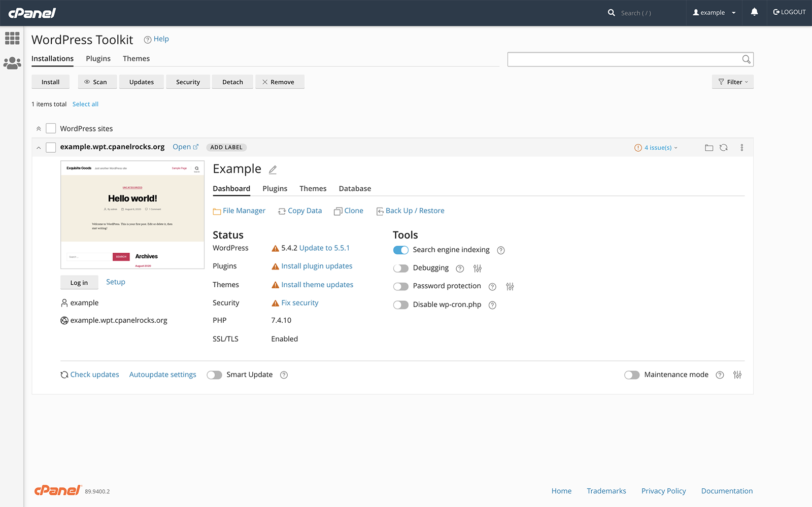Open the User Manager people icon
The image size is (812, 507).
point(12,63)
